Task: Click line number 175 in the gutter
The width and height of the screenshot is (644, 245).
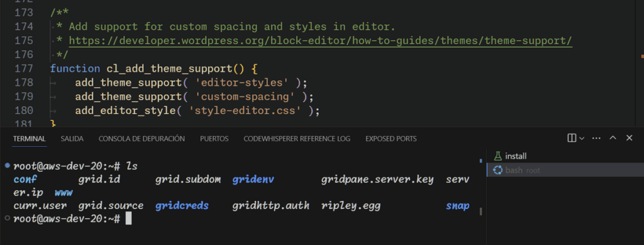Action: click(x=23, y=40)
